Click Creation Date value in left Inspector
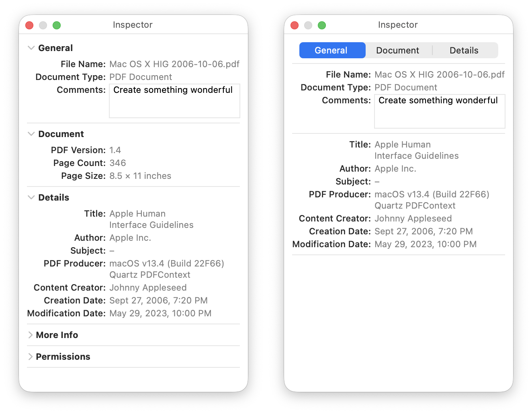The width and height of the screenshot is (532, 414). coord(158,301)
